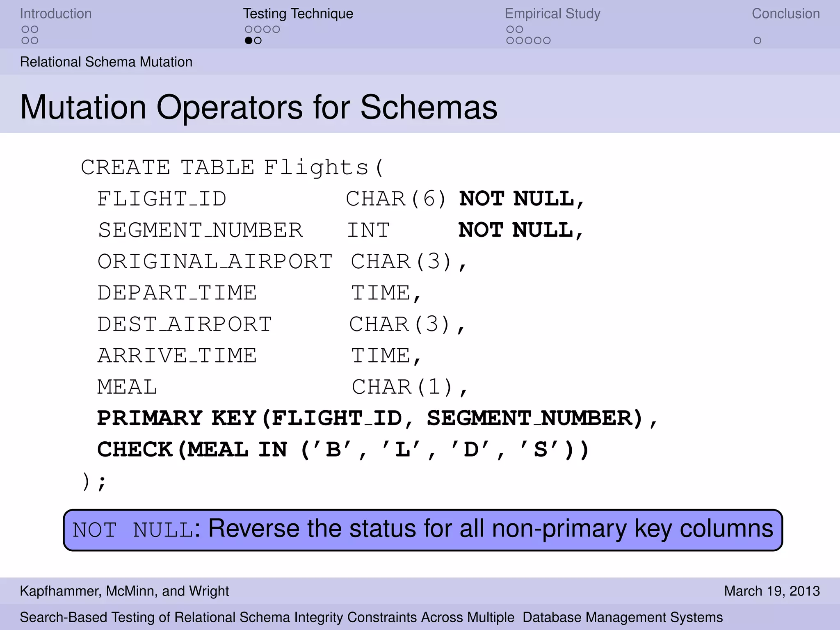
Task: Click the FLIGHT_ID column name
Action: [162, 199]
